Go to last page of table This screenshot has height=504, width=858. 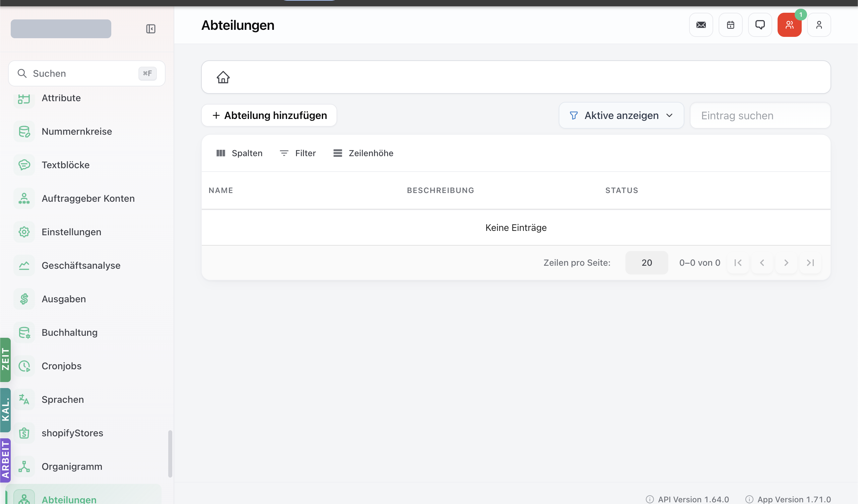pos(810,263)
